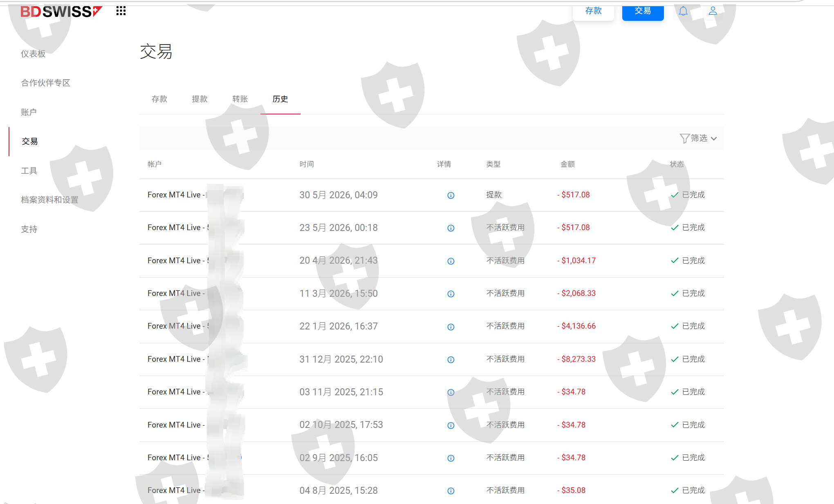The height and width of the screenshot is (504, 834).
Task: Open the apps grid menu icon
Action: (x=121, y=11)
